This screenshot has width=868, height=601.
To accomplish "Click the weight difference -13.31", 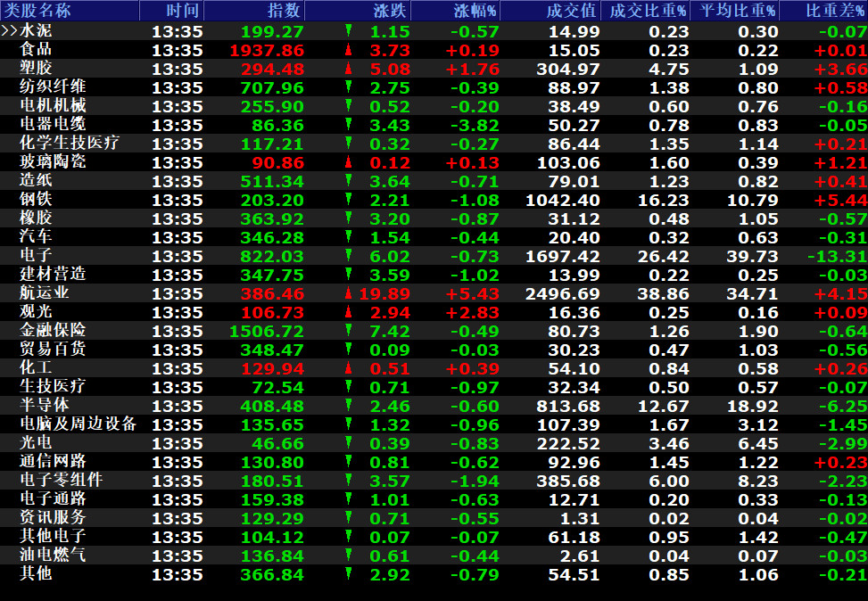I will tap(837, 256).
